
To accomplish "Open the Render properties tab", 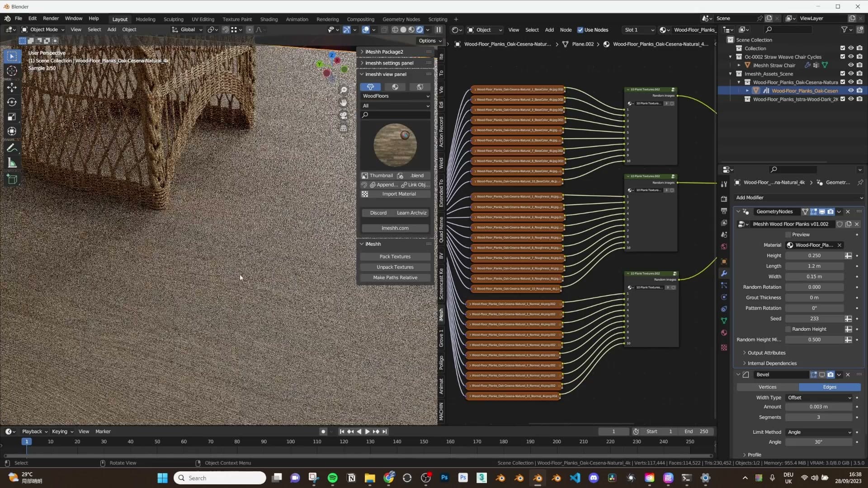I will click(724, 199).
